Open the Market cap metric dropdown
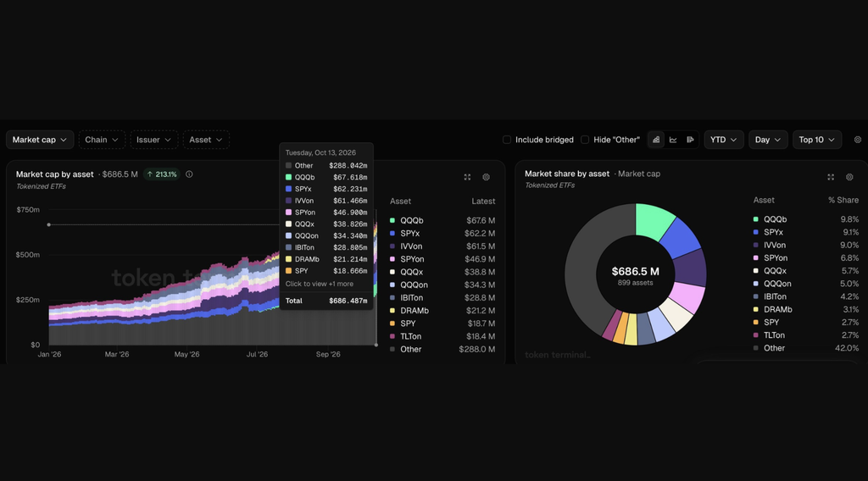The image size is (868, 481). 39,140
